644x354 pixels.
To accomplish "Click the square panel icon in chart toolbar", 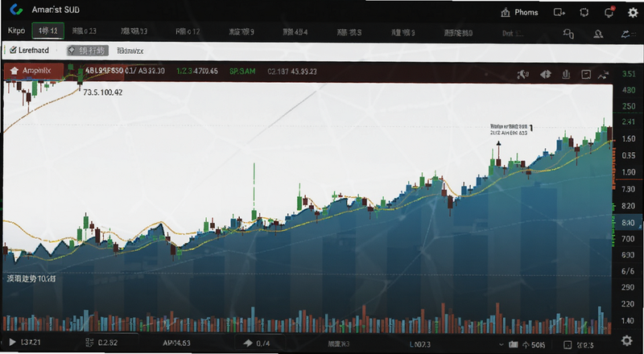I will [x=586, y=74].
